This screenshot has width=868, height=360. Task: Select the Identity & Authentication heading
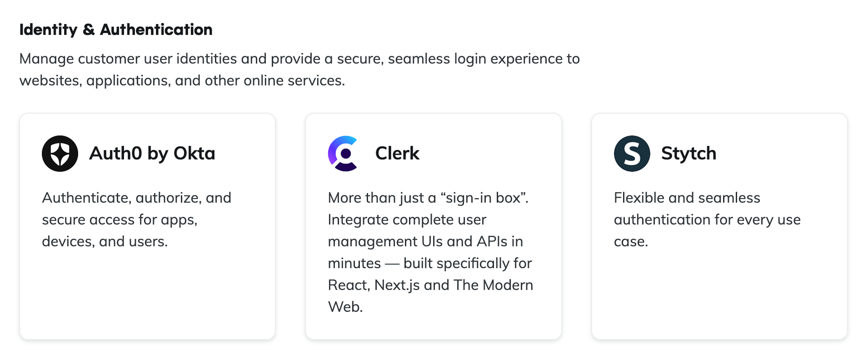(116, 30)
